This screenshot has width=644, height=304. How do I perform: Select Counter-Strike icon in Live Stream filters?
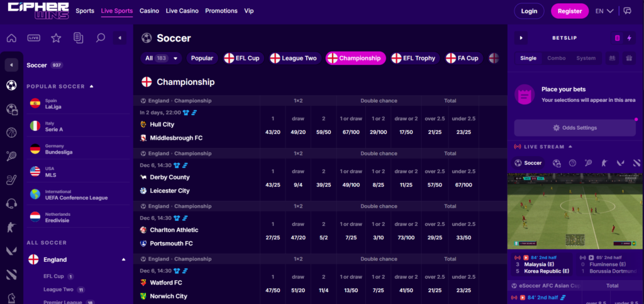[604, 163]
